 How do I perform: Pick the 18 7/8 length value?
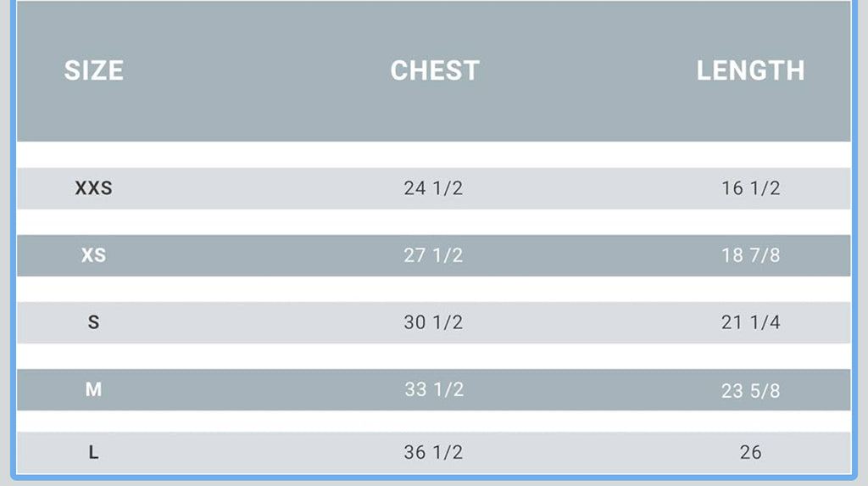750,255
